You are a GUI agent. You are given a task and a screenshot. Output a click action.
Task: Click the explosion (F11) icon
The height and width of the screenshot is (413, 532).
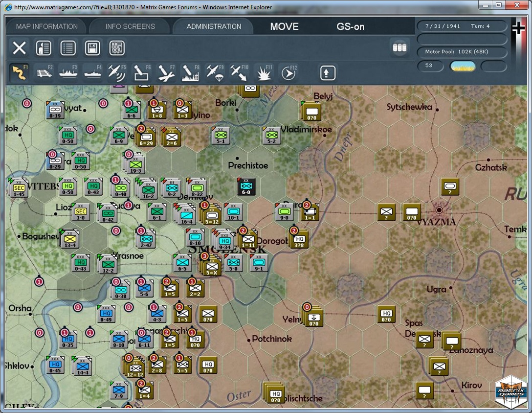[x=264, y=73]
